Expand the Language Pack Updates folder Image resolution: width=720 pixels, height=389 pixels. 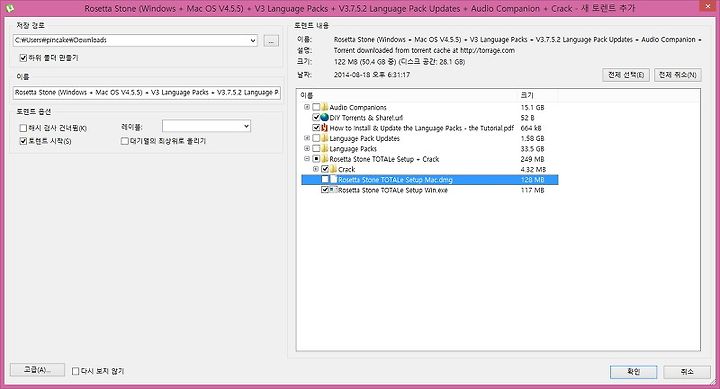[307, 138]
